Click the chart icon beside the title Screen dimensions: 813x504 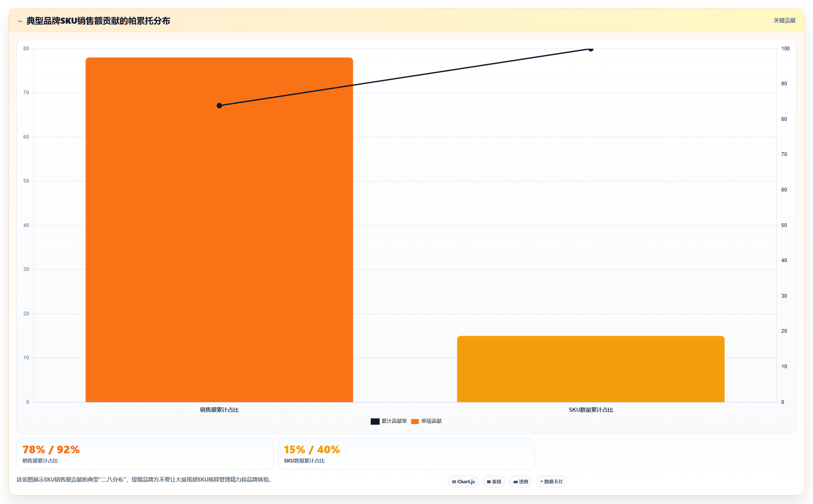(20, 21)
